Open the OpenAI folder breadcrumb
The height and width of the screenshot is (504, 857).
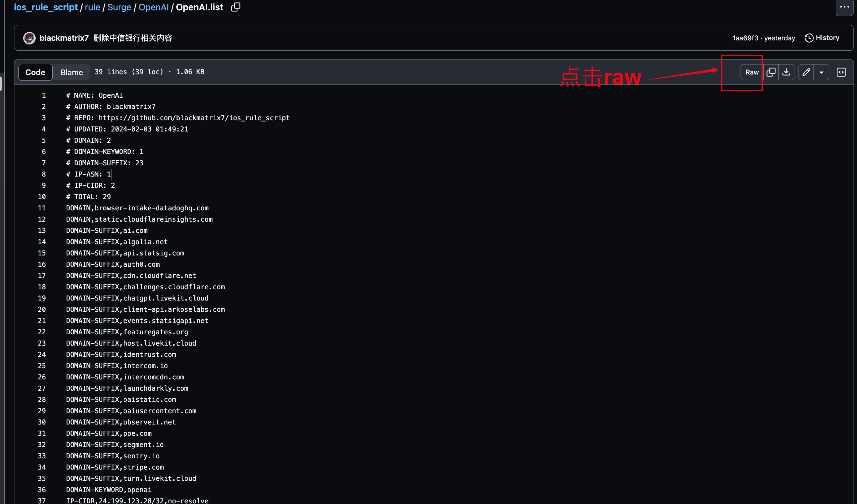[x=153, y=7]
